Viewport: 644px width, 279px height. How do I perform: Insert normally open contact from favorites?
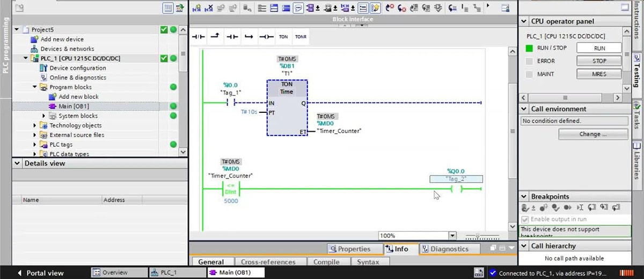[232, 37]
